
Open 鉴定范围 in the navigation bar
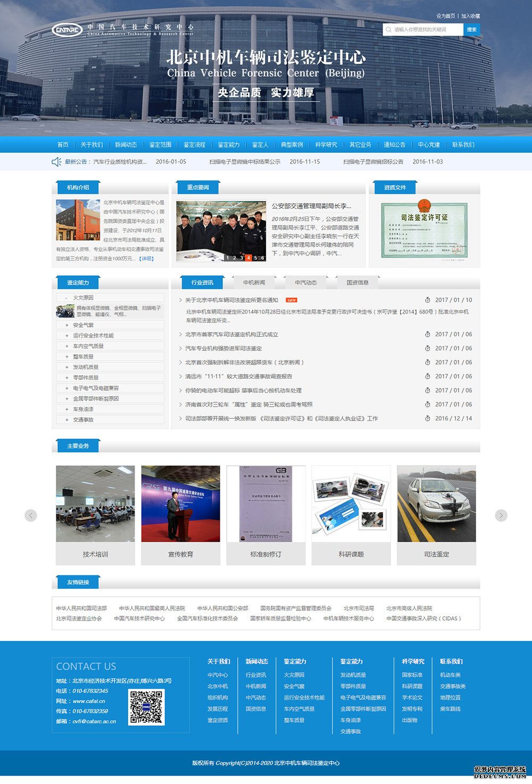point(160,145)
